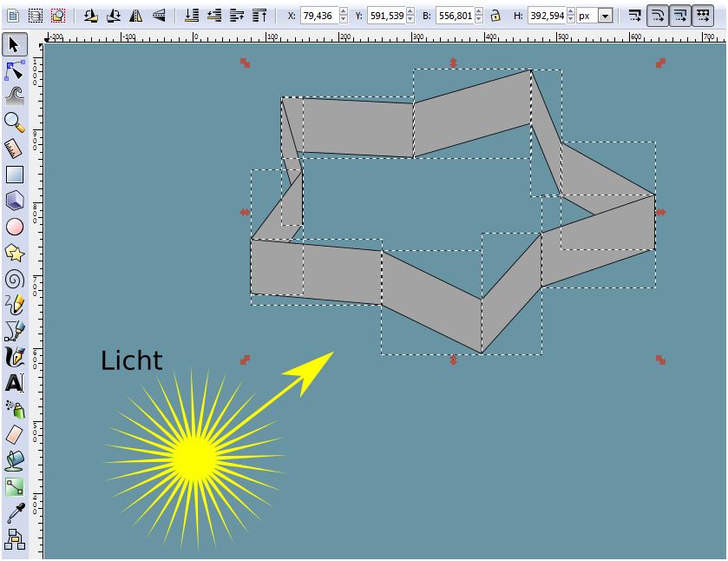Screen dimensions: 728x561
Task: Activate the Calligraphy pen tool
Action: [x=14, y=356]
